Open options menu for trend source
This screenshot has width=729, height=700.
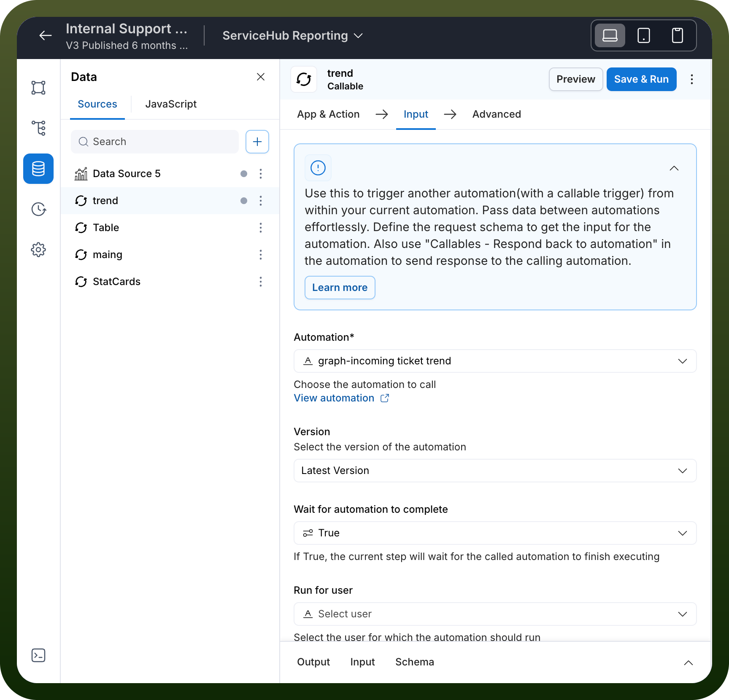click(x=261, y=201)
